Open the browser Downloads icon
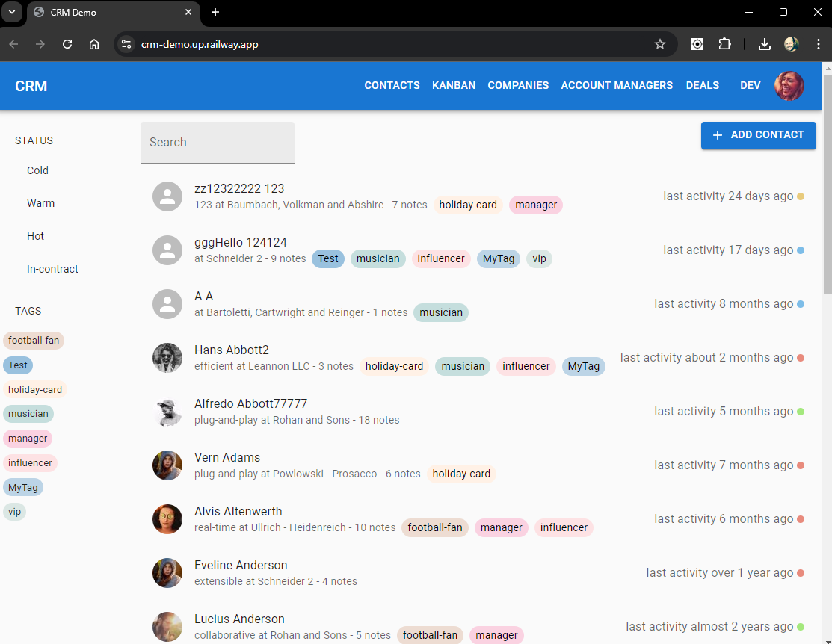This screenshot has width=832, height=644. coord(764,44)
